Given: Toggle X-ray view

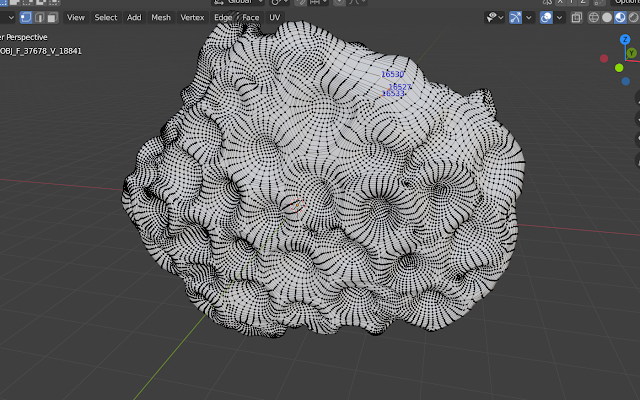Looking at the screenshot, I should point(576,18).
